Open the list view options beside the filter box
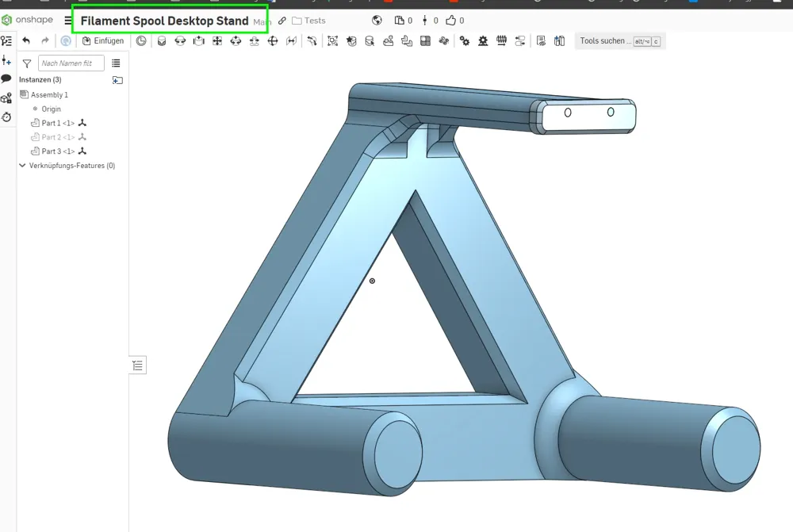The image size is (793, 532). pyautogui.click(x=117, y=63)
